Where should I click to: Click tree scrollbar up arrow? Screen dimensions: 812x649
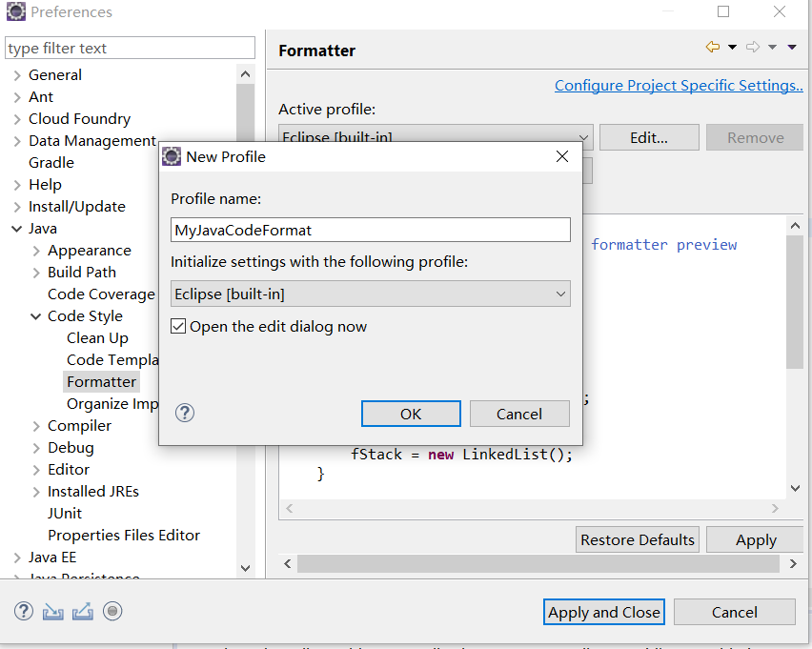coord(246,74)
